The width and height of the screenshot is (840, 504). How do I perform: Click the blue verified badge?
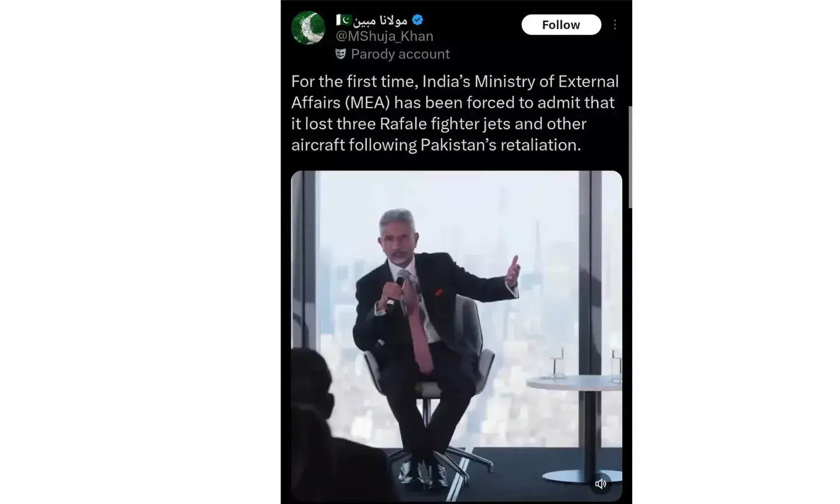(x=418, y=20)
